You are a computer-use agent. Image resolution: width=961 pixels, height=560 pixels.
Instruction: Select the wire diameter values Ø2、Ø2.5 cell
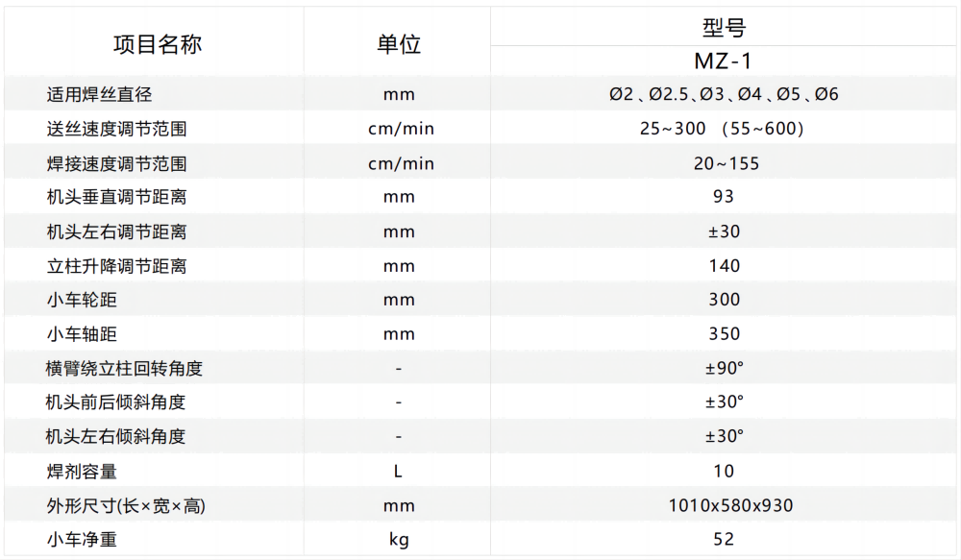pos(724,94)
